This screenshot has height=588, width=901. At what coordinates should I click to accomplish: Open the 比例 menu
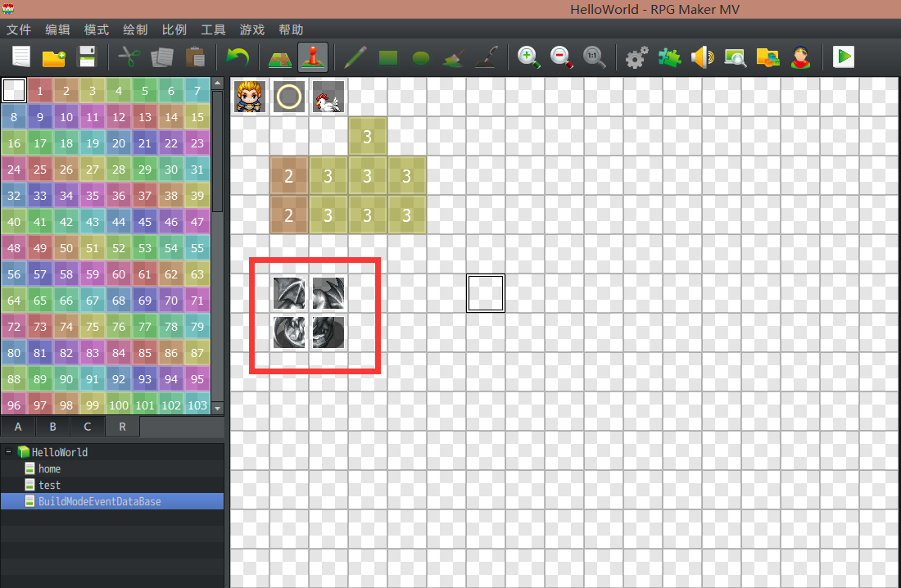pyautogui.click(x=174, y=29)
